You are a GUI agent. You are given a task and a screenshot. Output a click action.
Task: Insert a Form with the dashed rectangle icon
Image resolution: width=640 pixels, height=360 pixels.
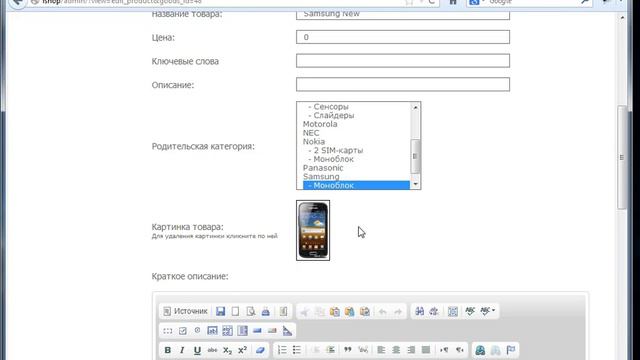coord(168,331)
